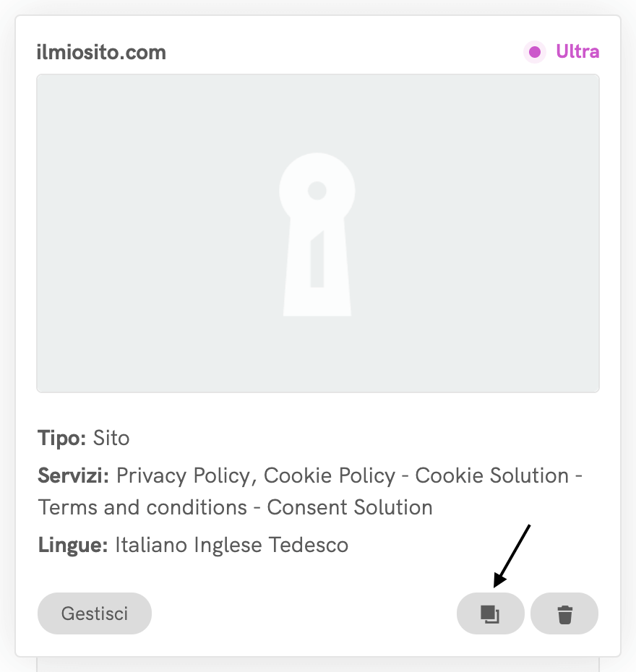Screen dimensions: 636x672
Task: Open the ilmiosito.com site title
Action: [x=101, y=51]
